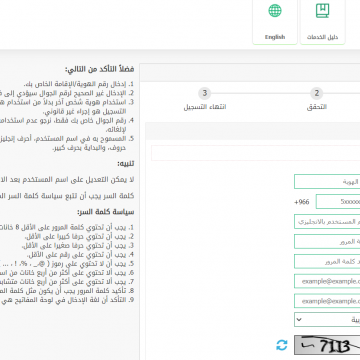This screenshot has width=360, height=360.
Task: Click the سياسة كلمة السر heading
Action: (106, 212)
